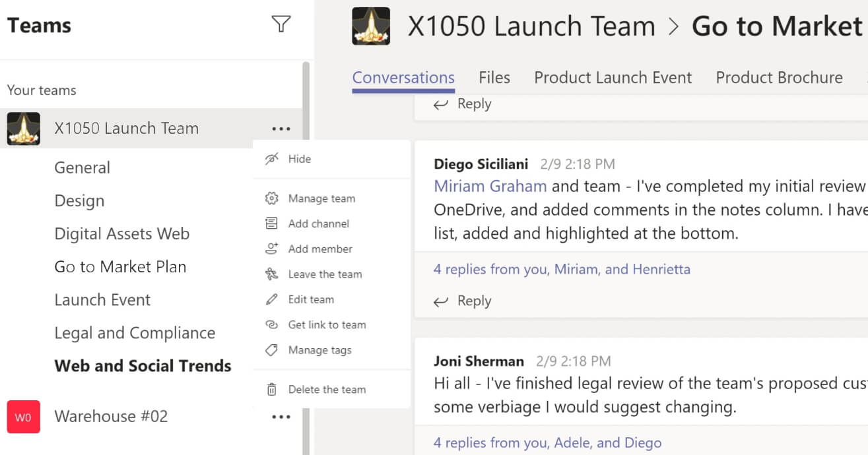Click the 2/9 2:18 PM timestamp on Joni's message
This screenshot has height=455, width=868.
pos(574,361)
